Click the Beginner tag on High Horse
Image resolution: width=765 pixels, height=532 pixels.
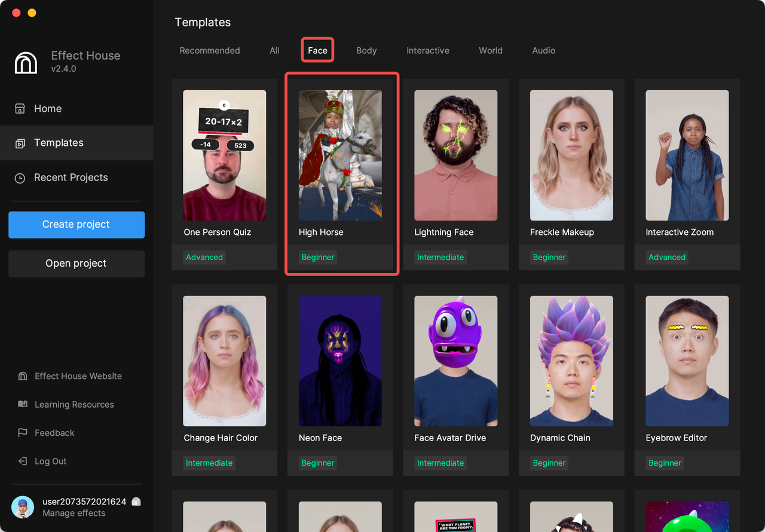pyautogui.click(x=318, y=258)
